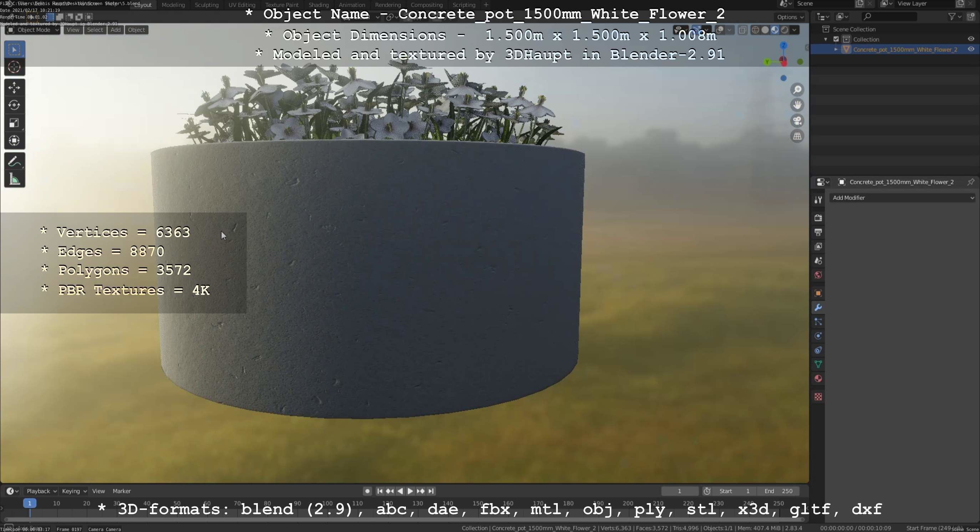Open the View Layer properties tab
Viewport: 980px width, 532px height.
point(818,247)
